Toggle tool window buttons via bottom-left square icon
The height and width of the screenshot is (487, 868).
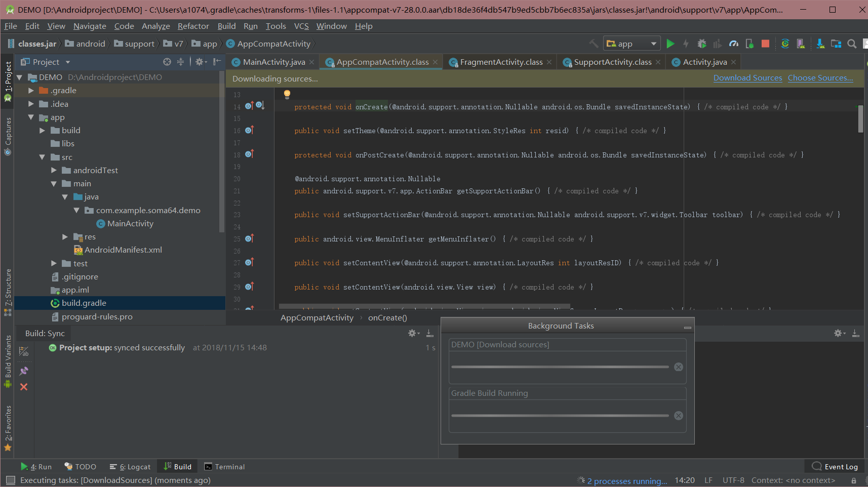10,480
